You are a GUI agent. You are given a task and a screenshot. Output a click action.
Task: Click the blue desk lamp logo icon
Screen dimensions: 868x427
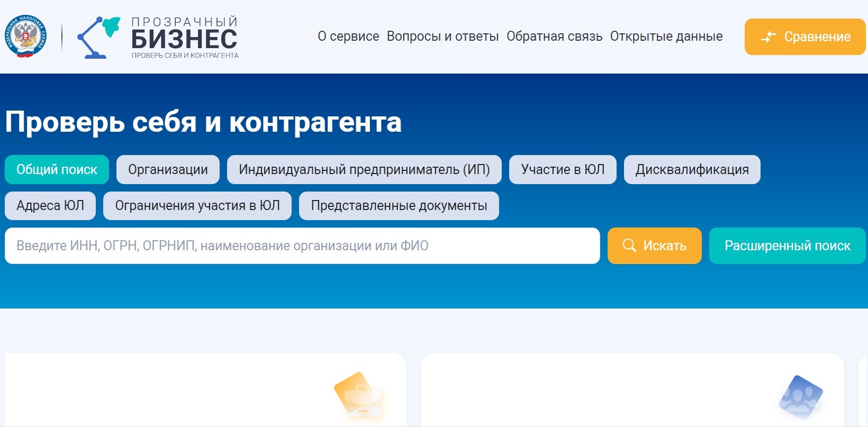[98, 37]
